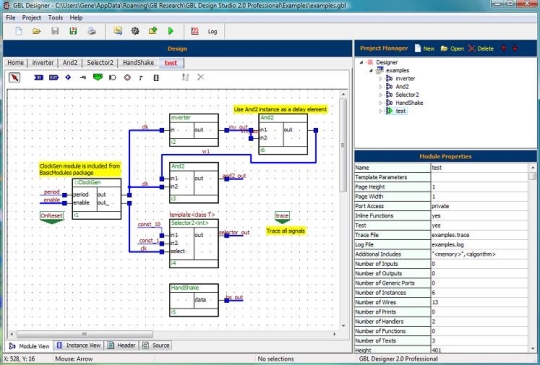Click the green trace handler on canvas
Screen dimensions: 540x365
point(282,217)
